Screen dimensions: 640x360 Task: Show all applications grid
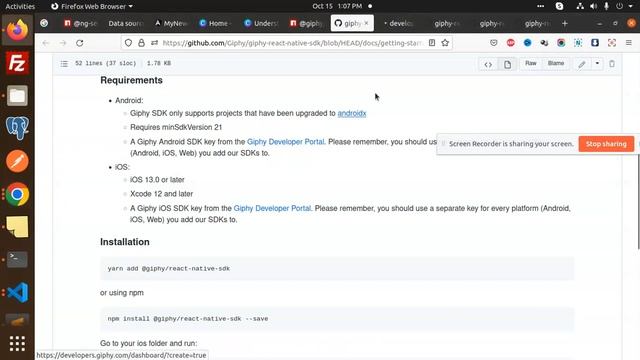pos(17,344)
